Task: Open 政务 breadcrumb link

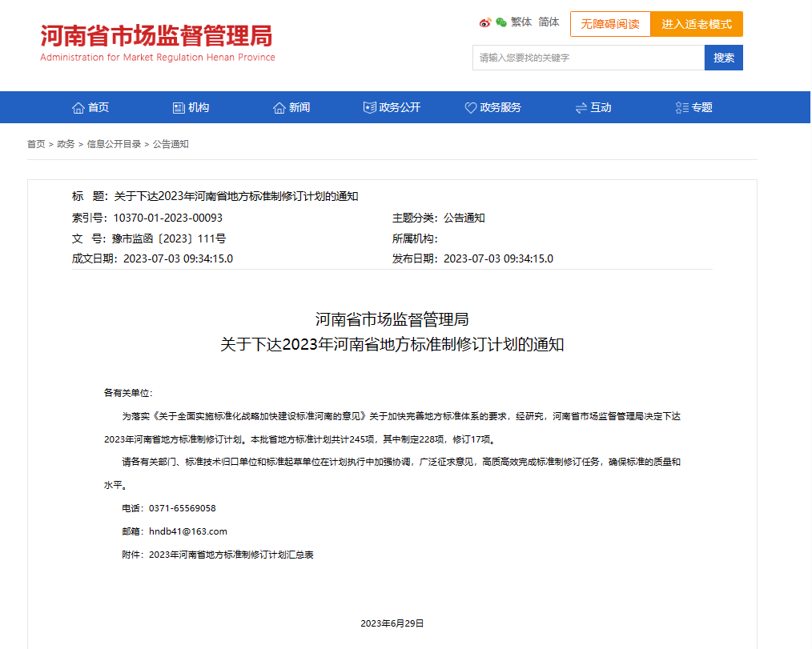Action: pyautogui.click(x=66, y=144)
